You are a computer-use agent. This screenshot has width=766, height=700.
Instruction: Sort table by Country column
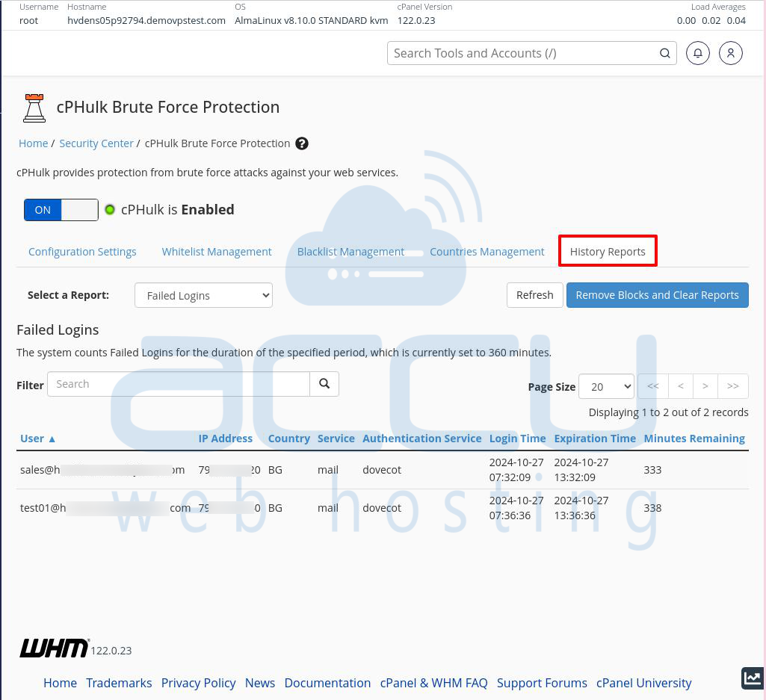click(x=289, y=439)
